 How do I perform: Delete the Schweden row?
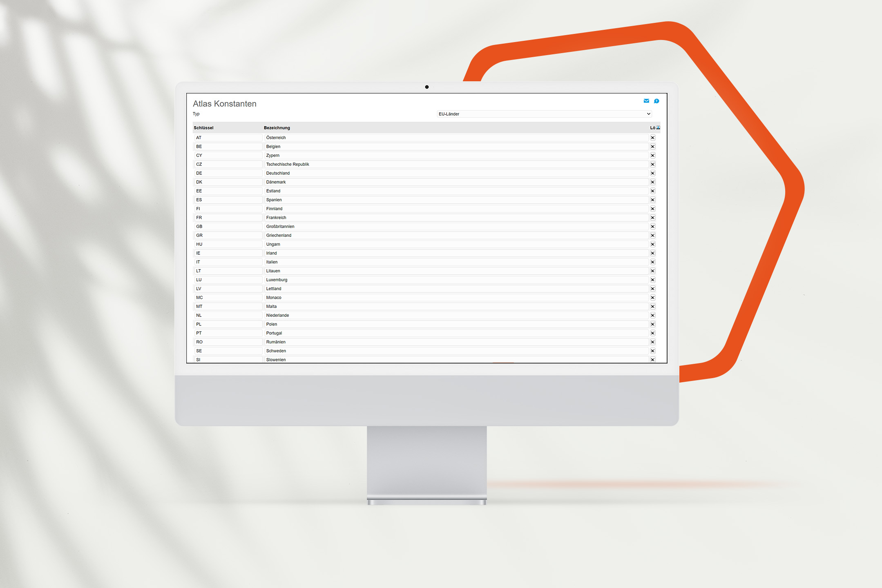tap(653, 351)
